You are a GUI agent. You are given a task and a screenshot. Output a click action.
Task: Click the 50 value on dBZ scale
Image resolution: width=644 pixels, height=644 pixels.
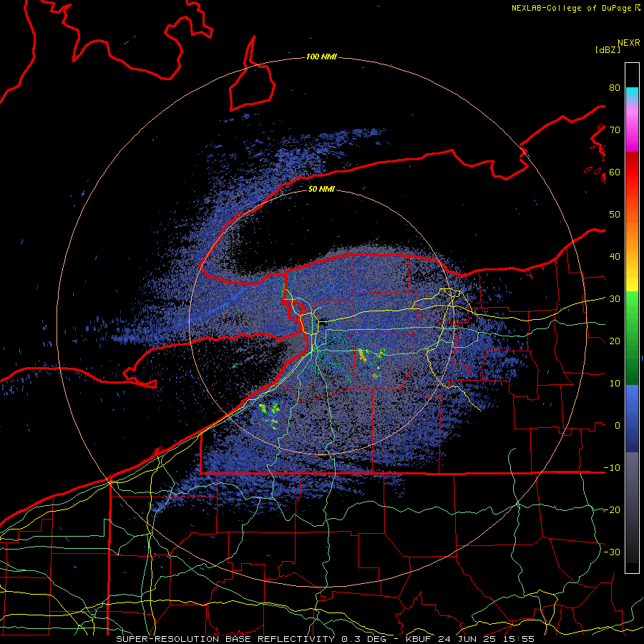pos(615,215)
